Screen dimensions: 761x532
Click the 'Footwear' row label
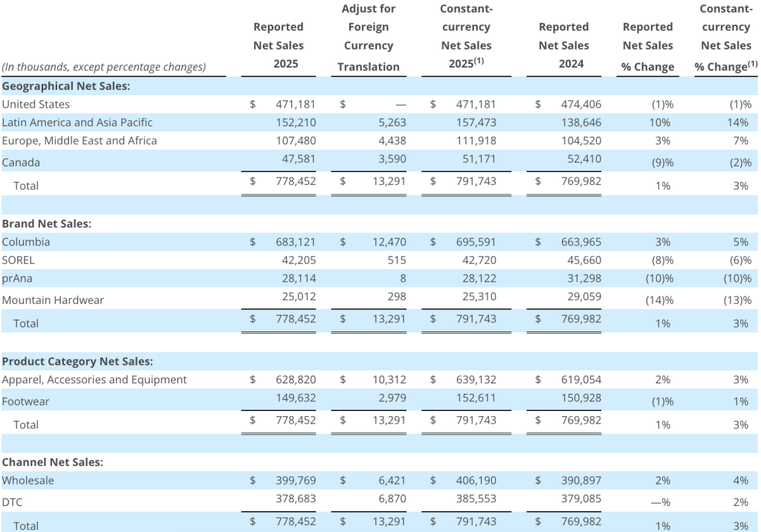26,401
